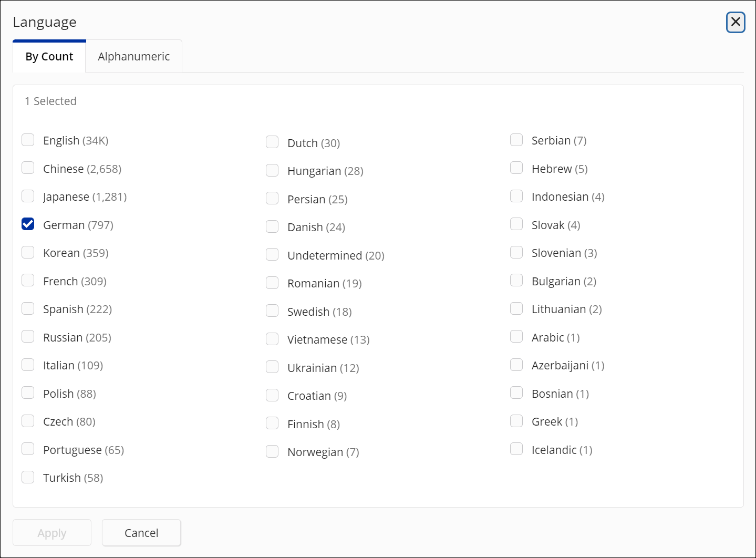Check the Slovak (4) checkbox
Screen dimensions: 756x558
click(516, 224)
